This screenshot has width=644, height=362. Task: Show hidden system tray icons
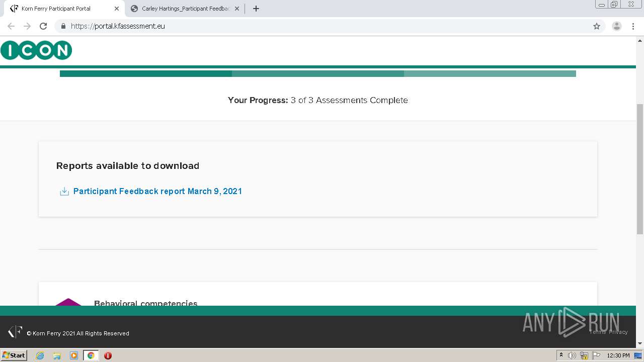[x=561, y=355]
